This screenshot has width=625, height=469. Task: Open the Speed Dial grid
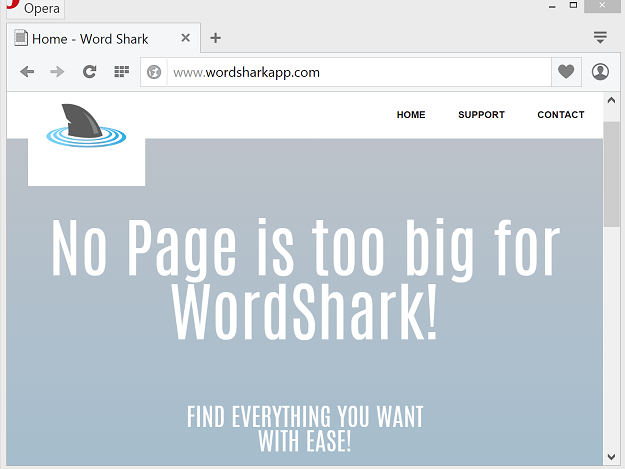121,72
